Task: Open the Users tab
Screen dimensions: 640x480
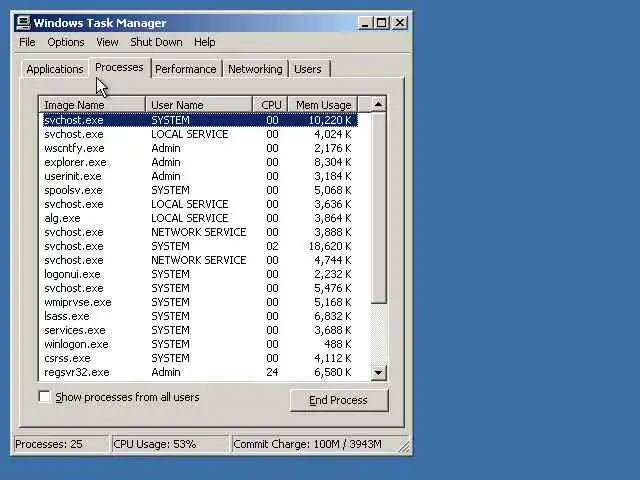Action: coord(308,69)
